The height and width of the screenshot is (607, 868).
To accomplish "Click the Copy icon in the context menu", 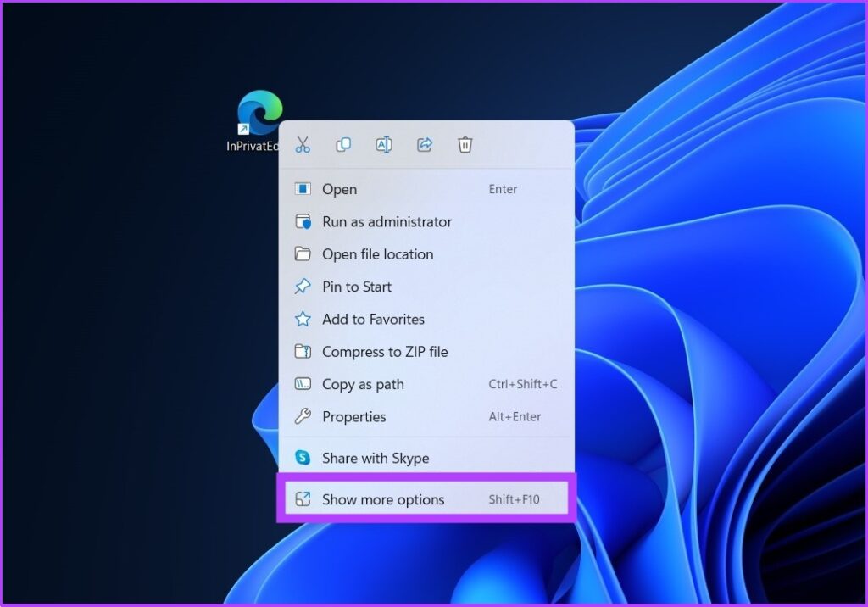I will [x=342, y=144].
